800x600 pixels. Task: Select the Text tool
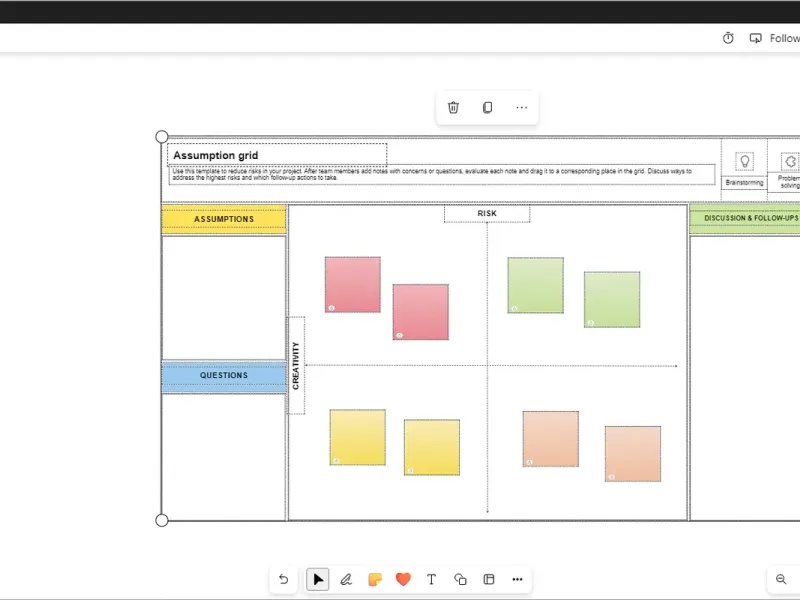click(x=432, y=579)
